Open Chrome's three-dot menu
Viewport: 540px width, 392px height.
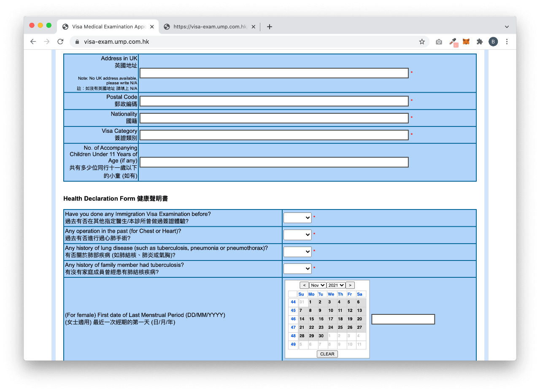507,42
